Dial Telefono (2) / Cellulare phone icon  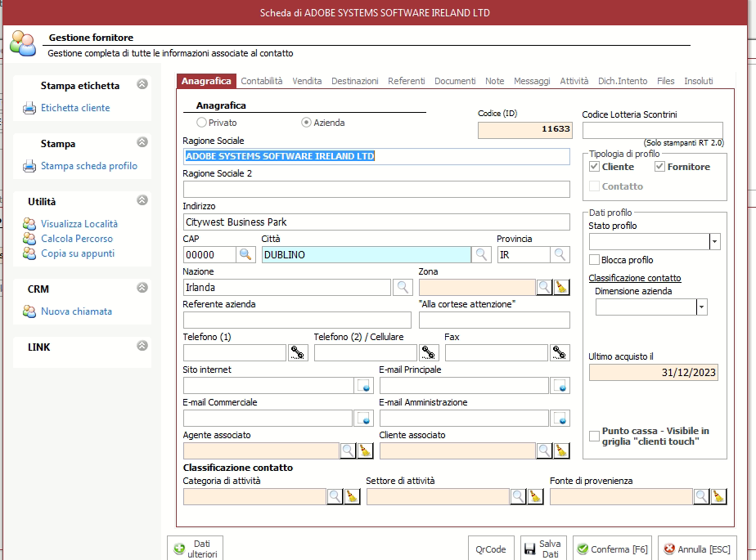click(x=429, y=353)
